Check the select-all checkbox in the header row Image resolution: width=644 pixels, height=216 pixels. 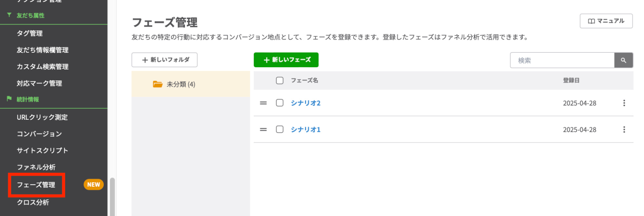279,80
